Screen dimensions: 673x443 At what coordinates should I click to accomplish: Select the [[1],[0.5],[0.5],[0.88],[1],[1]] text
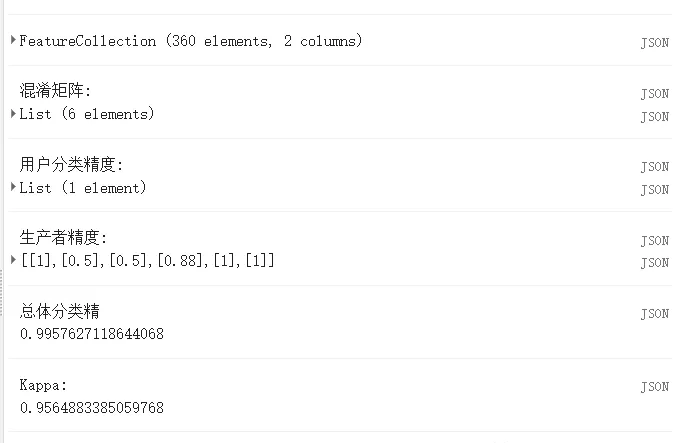point(147,260)
